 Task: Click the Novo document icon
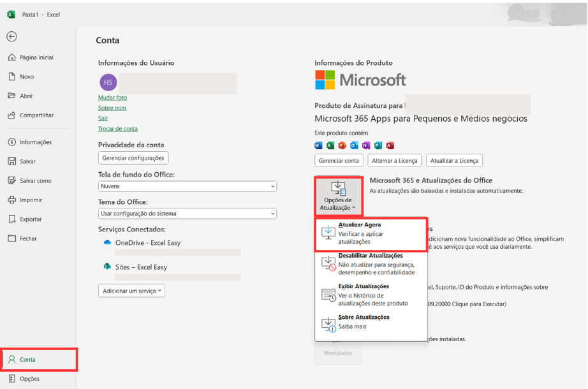pos(11,77)
